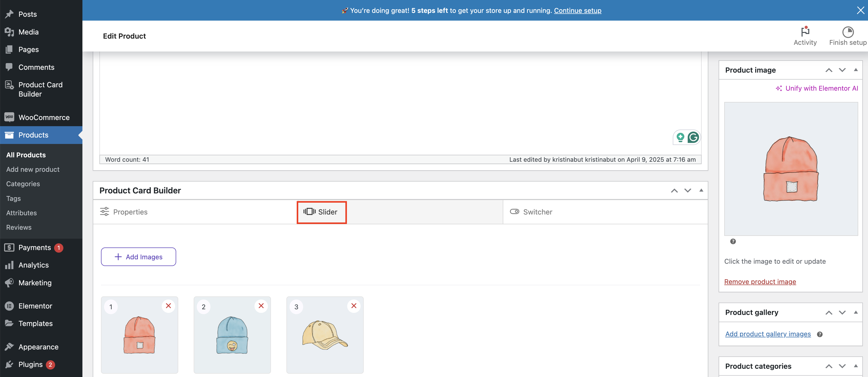Open Add new product submenu item
The height and width of the screenshot is (377, 868).
tap(33, 169)
